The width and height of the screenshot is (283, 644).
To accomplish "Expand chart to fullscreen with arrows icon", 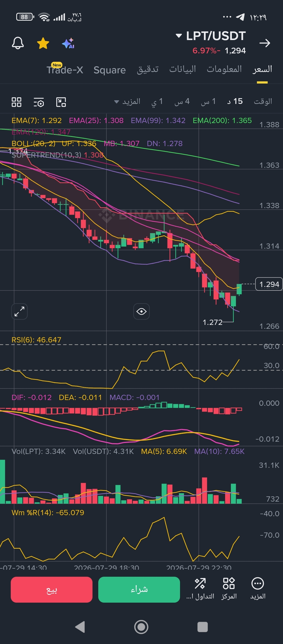I will 19,312.
